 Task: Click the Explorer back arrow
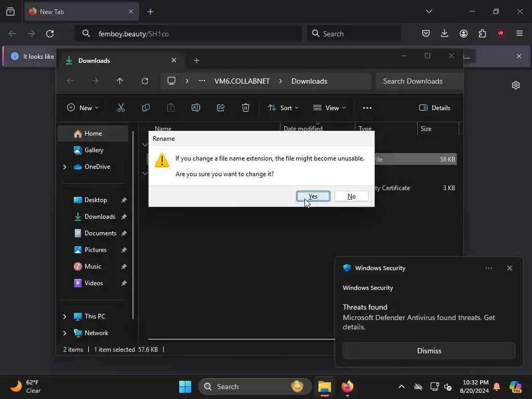(x=70, y=81)
